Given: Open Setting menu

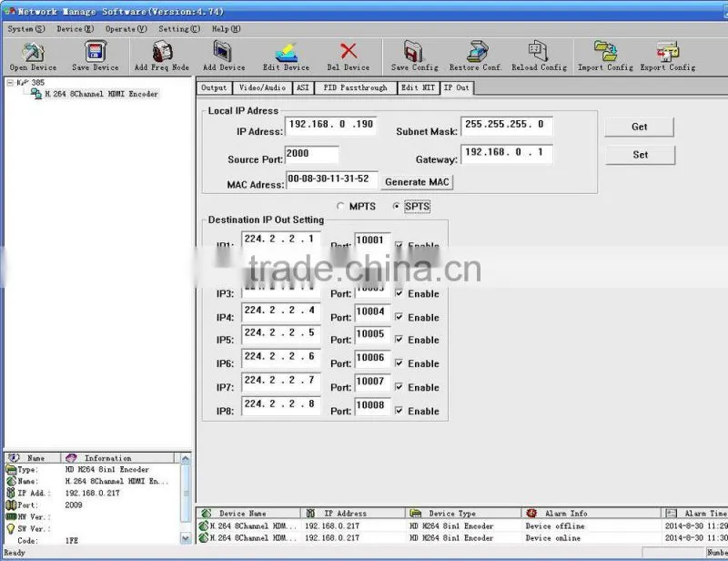Looking at the screenshot, I should [x=179, y=29].
